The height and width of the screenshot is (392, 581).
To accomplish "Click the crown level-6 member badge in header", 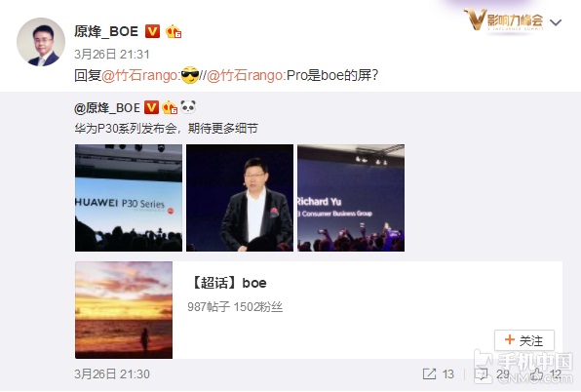I will pos(174,31).
